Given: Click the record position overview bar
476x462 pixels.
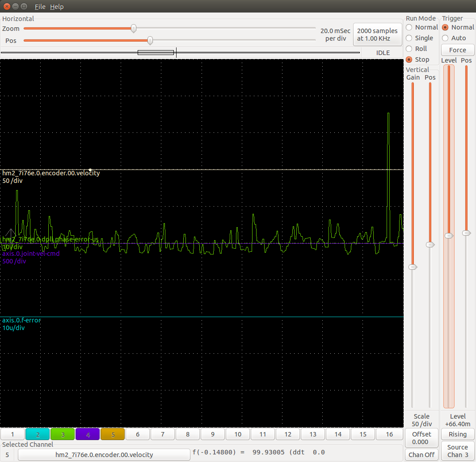Looking at the screenshot, I should (x=180, y=52).
